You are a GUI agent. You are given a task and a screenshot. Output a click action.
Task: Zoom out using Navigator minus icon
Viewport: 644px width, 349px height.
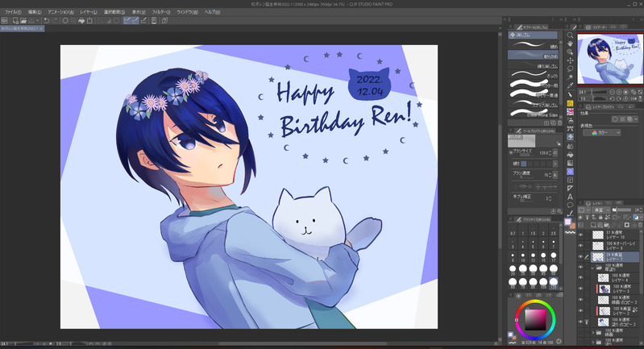[612, 93]
